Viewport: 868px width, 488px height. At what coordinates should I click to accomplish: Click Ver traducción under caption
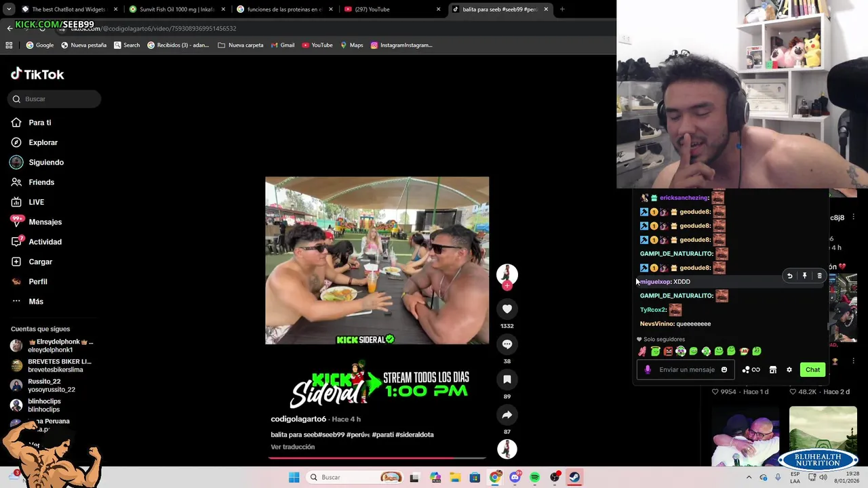(x=292, y=447)
